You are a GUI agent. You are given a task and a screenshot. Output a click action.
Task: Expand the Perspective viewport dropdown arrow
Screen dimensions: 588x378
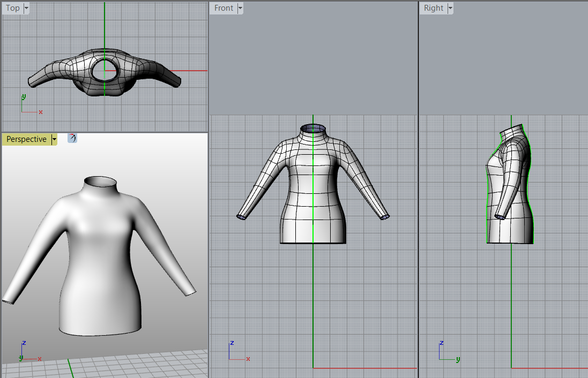54,140
